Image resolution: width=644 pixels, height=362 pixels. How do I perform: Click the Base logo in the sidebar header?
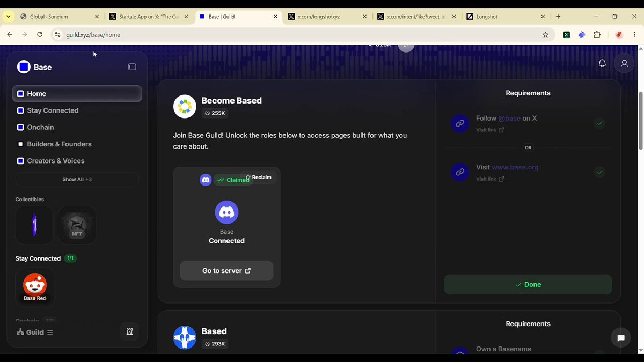coord(24,67)
